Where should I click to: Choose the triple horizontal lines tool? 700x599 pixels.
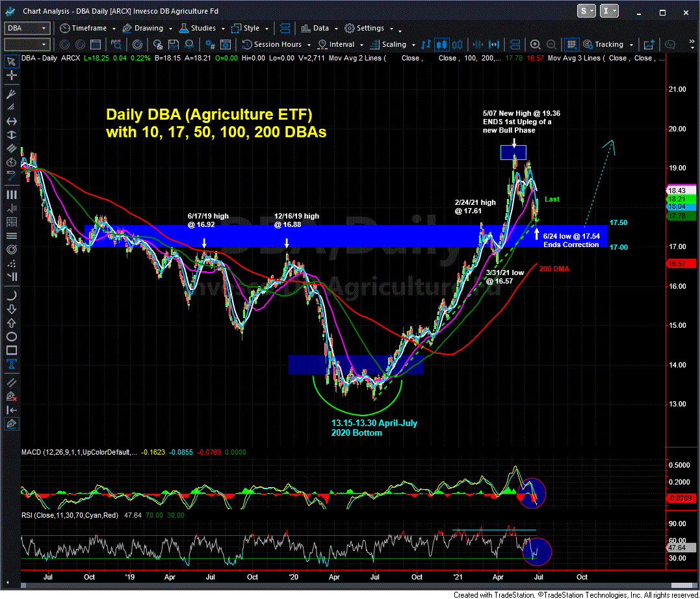pos(12,235)
